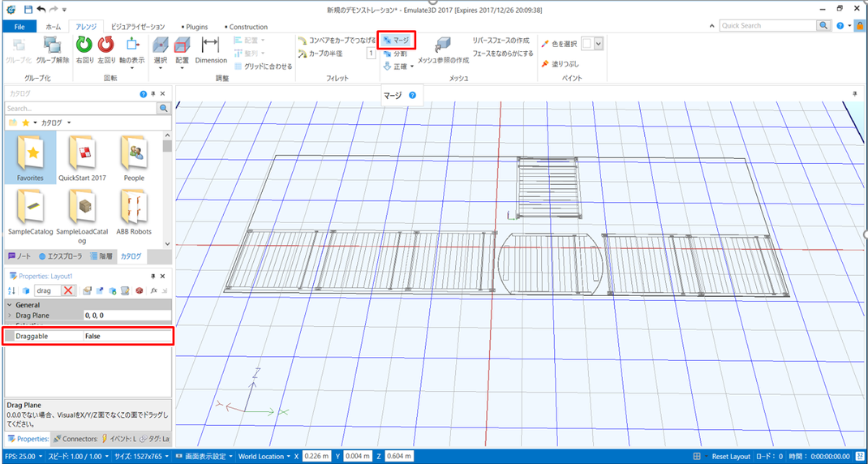Click the catalog folder-up icon

[13, 122]
